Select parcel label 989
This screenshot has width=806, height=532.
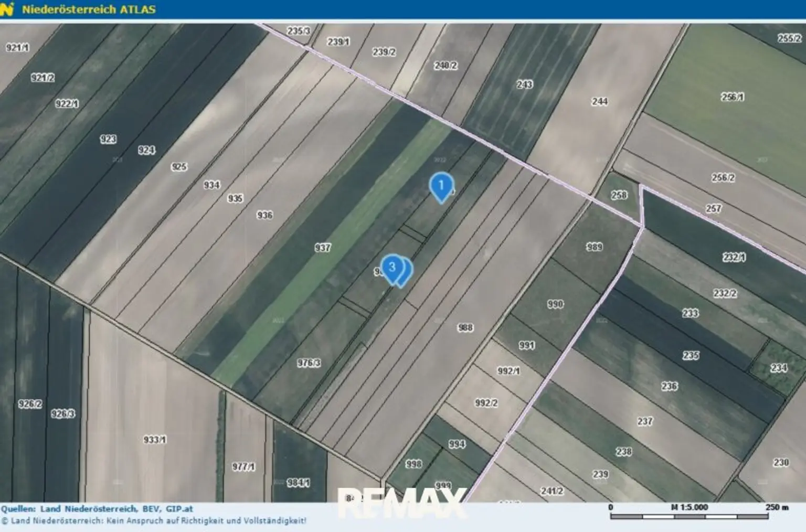pyautogui.click(x=595, y=247)
